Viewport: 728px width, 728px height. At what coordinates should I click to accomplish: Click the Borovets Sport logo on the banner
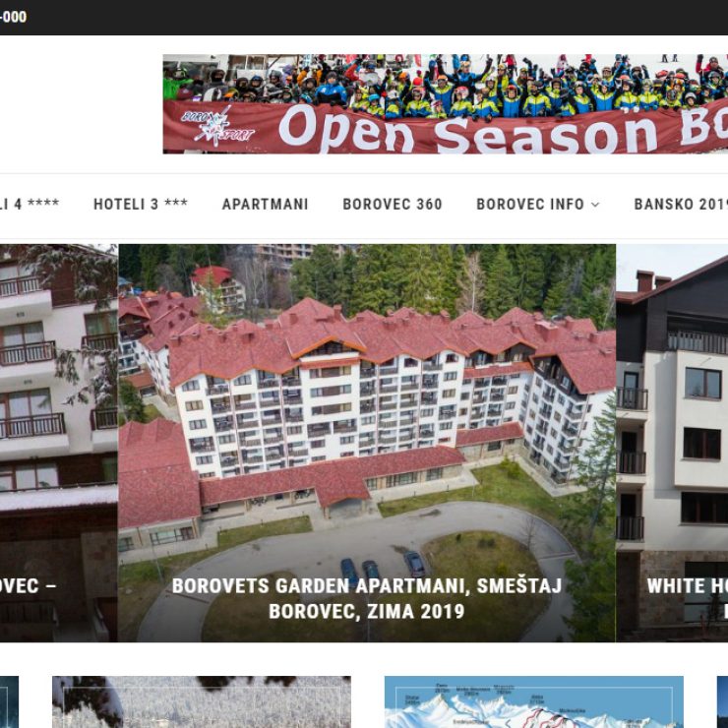[217, 126]
